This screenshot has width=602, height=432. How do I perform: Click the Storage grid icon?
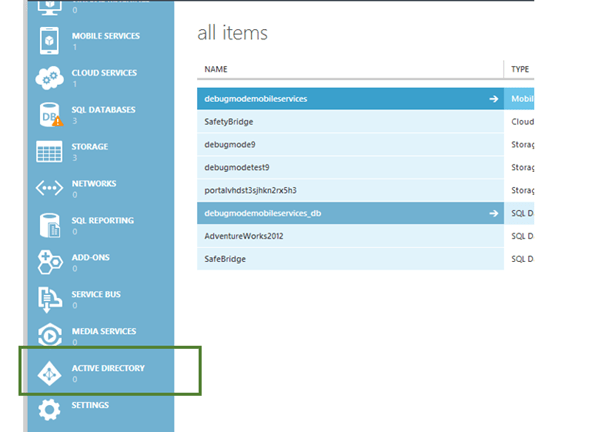(49, 152)
